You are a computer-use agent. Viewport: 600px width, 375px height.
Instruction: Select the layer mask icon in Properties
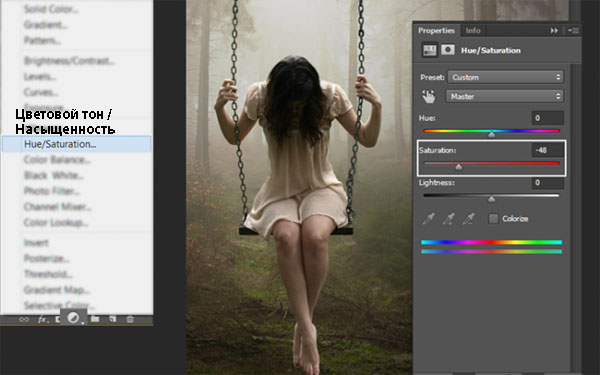448,50
